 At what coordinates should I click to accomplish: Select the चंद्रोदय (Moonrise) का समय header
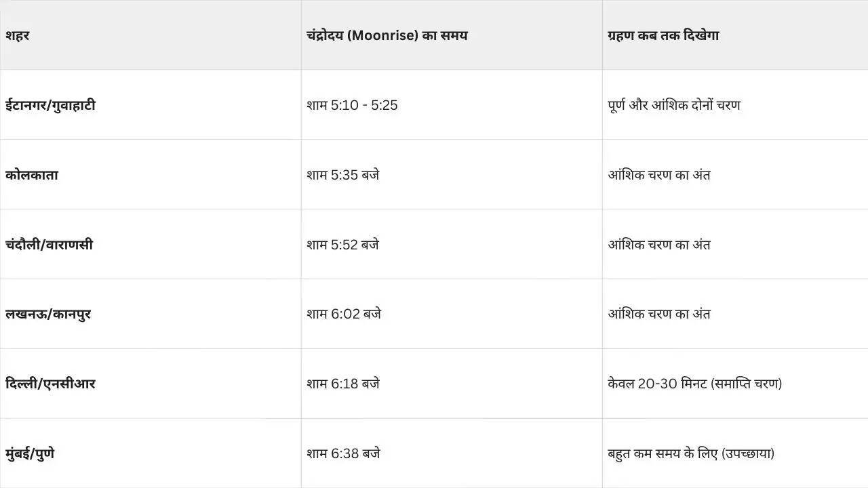[387, 35]
